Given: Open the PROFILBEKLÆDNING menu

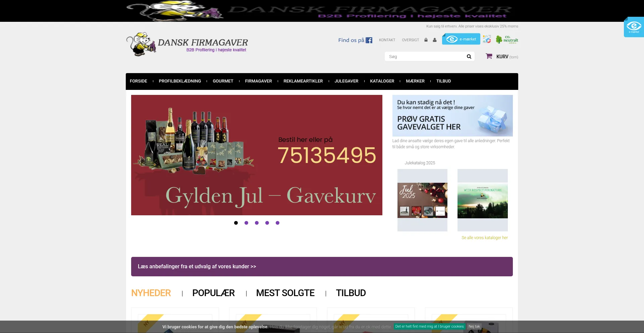Looking at the screenshot, I should pos(180,81).
